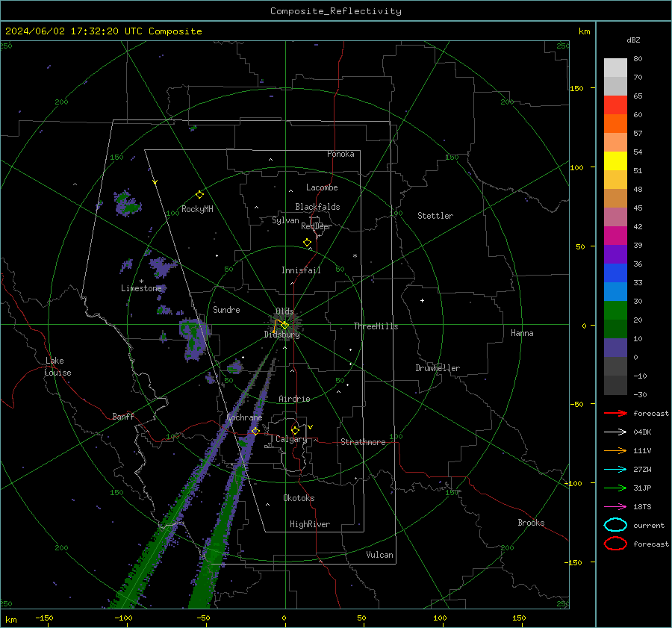Click the Innisfail label
This screenshot has height=628, width=672.
click(x=301, y=270)
